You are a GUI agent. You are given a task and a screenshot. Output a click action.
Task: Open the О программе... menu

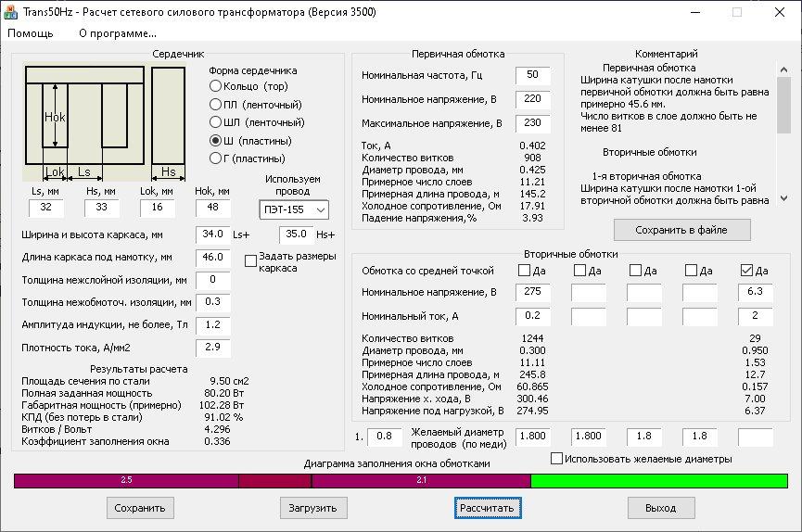(x=118, y=33)
